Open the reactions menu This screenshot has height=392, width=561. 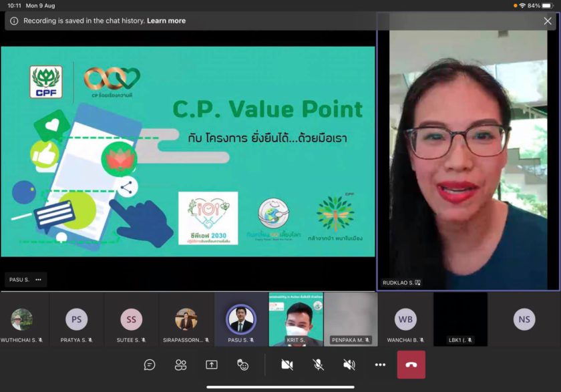(243, 365)
